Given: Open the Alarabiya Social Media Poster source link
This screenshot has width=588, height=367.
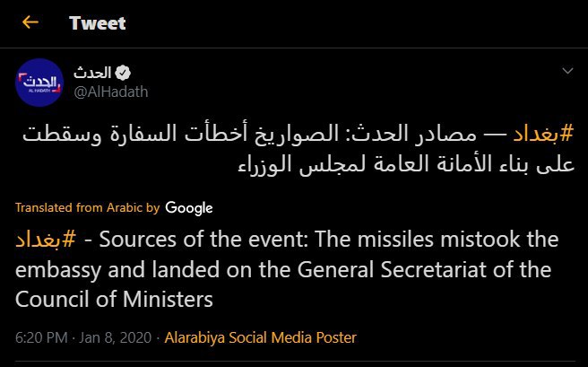Looking at the screenshot, I should coord(260,337).
